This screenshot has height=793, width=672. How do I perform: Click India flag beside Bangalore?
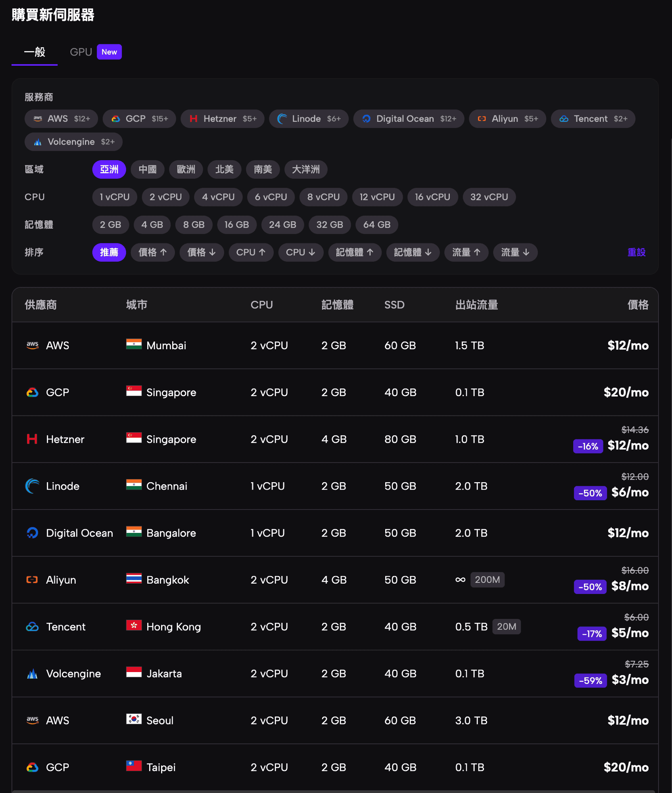click(x=134, y=531)
